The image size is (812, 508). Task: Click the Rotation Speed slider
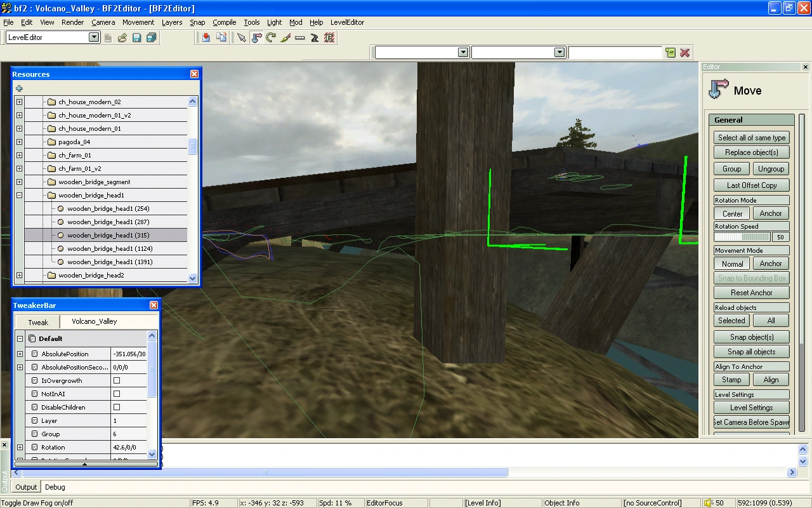pos(743,237)
